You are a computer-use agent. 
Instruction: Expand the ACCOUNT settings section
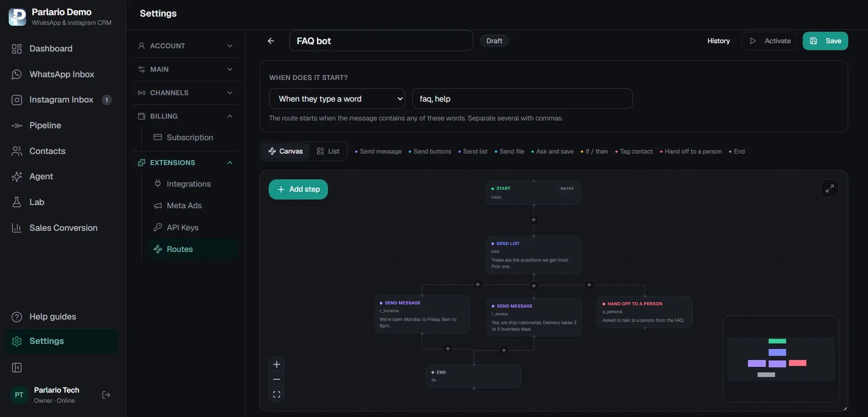click(185, 46)
